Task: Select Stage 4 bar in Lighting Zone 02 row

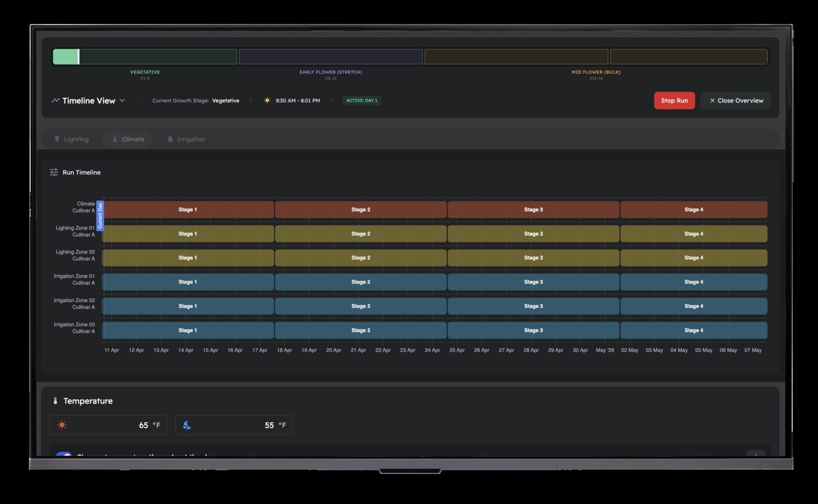Action: click(694, 258)
